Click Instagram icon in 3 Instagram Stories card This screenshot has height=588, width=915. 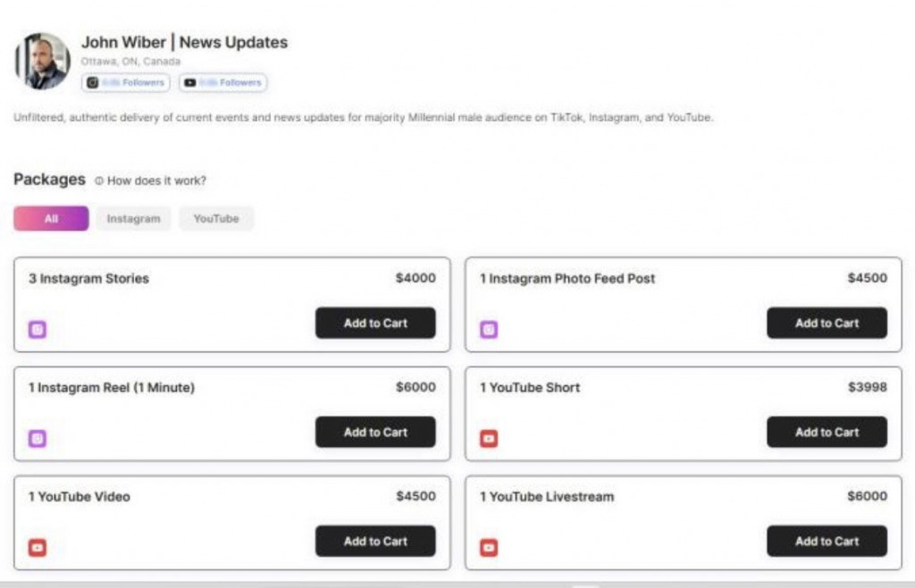click(x=38, y=330)
